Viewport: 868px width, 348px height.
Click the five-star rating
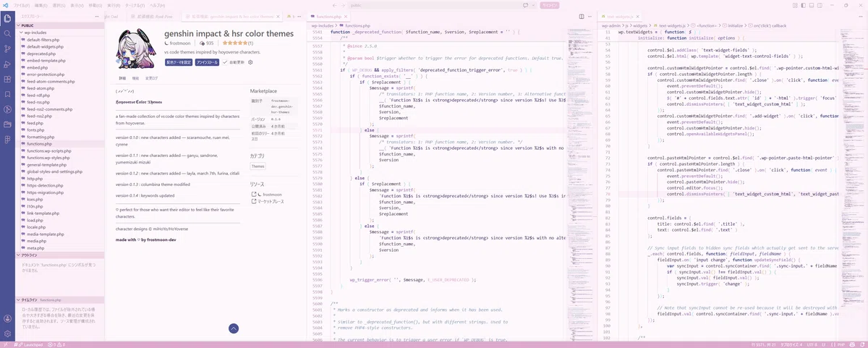pos(234,43)
